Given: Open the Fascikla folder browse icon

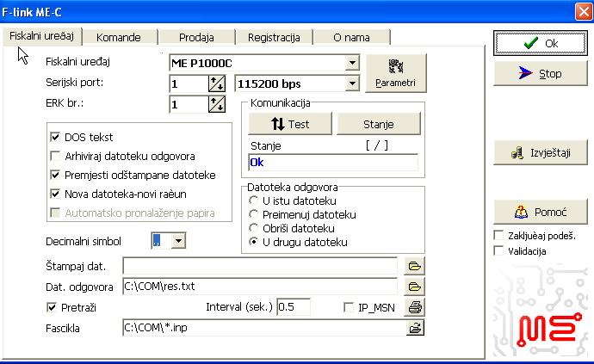Looking at the screenshot, I should [415, 327].
